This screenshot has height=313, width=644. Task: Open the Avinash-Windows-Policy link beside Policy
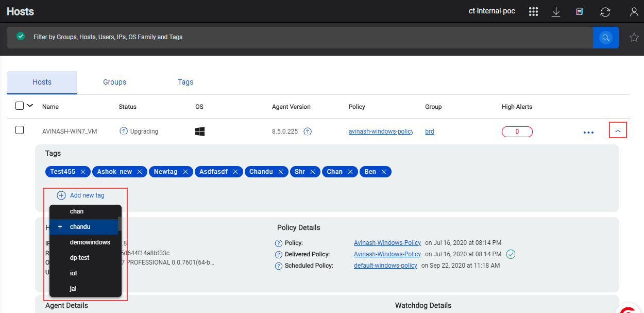pos(387,243)
